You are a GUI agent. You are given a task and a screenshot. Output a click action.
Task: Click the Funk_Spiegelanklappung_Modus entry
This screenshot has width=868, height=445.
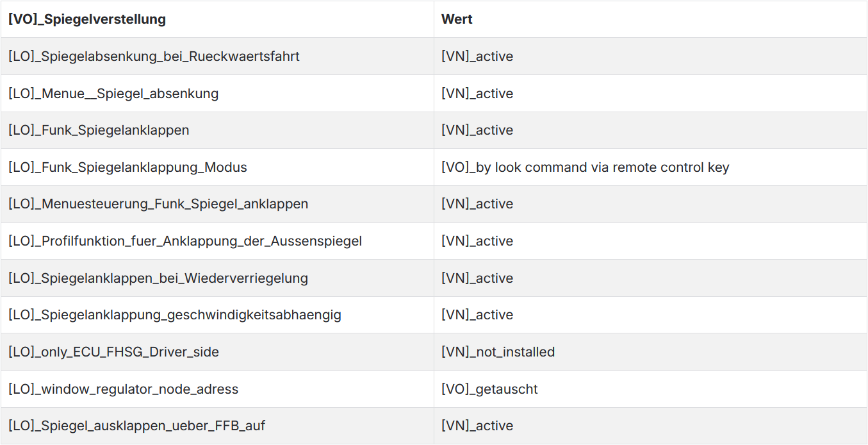coord(127,167)
